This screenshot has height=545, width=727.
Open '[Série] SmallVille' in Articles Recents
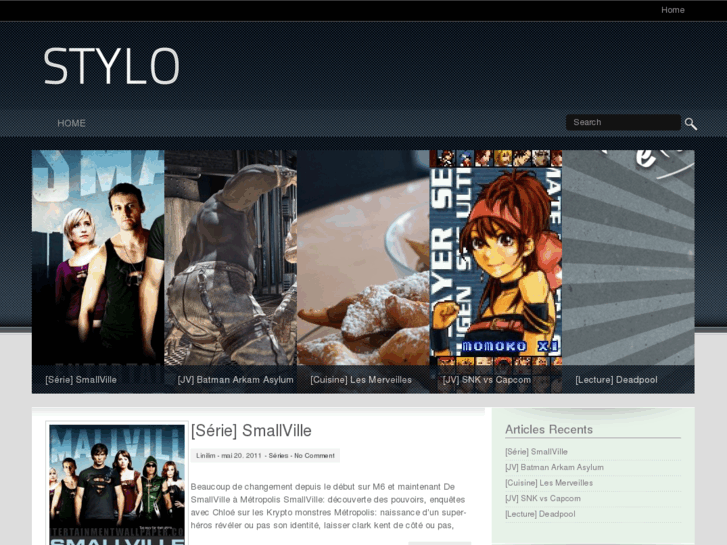tap(536, 451)
